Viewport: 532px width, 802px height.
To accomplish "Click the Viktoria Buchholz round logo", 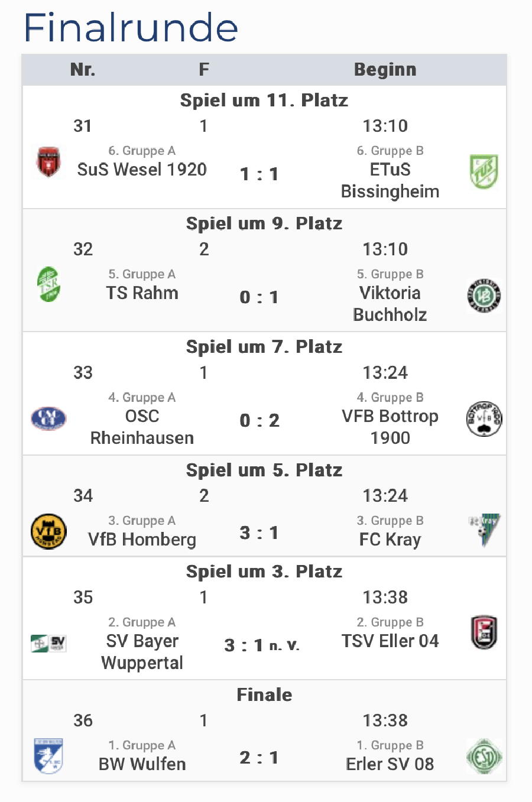I will [484, 295].
